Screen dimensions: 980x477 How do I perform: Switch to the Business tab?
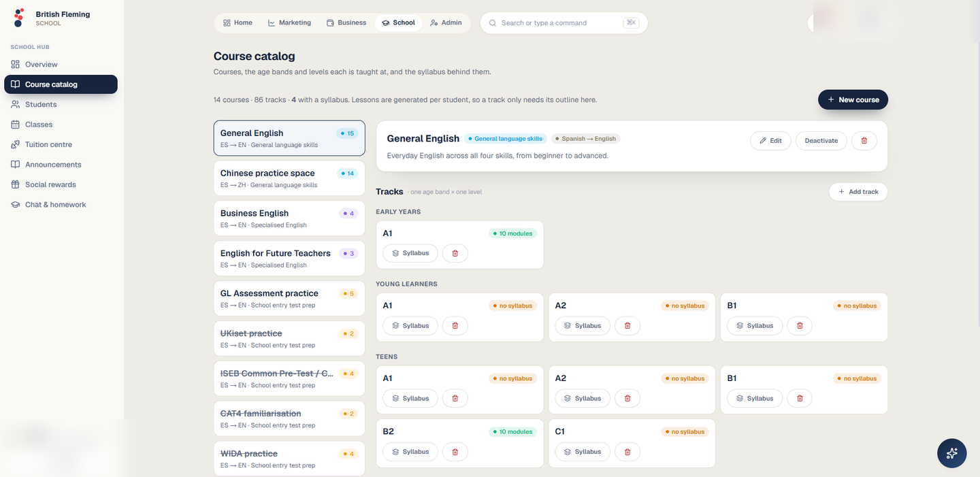click(x=346, y=22)
